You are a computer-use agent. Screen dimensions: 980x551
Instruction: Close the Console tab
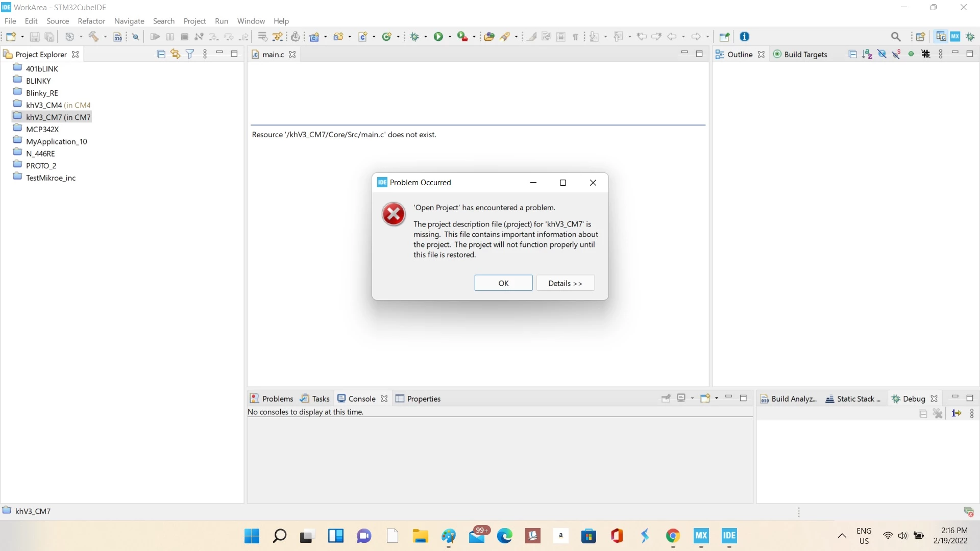tap(384, 398)
